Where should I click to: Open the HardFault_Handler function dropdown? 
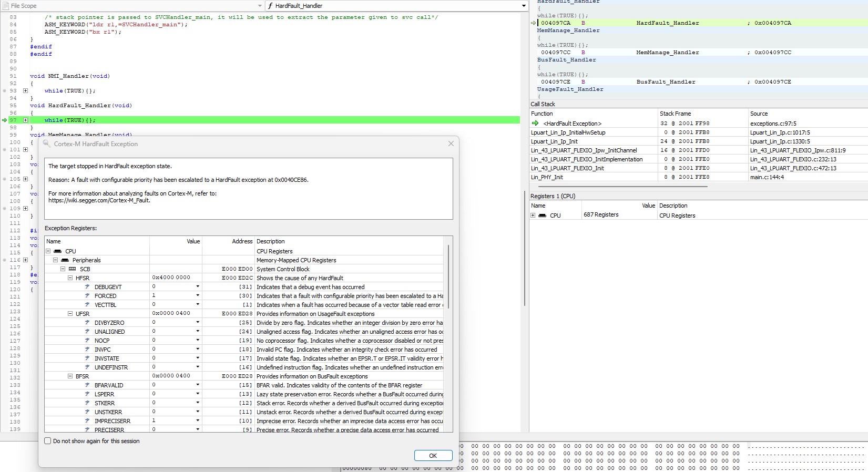click(x=523, y=6)
